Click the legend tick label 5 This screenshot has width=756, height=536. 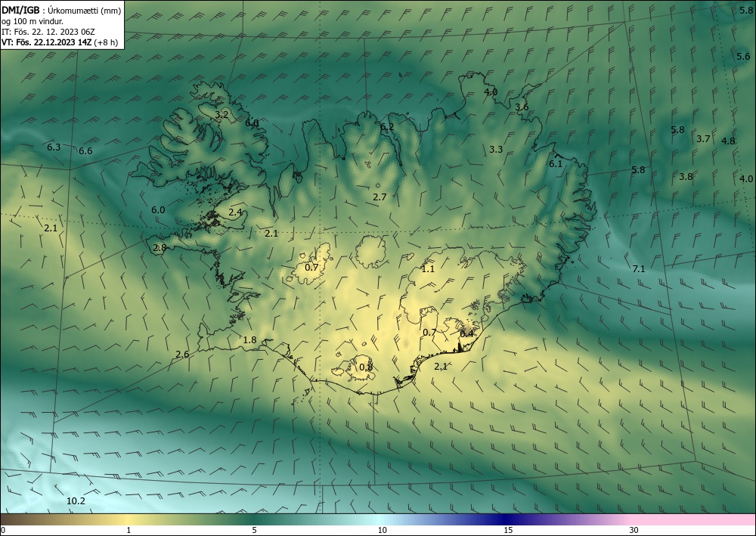pyautogui.click(x=254, y=530)
